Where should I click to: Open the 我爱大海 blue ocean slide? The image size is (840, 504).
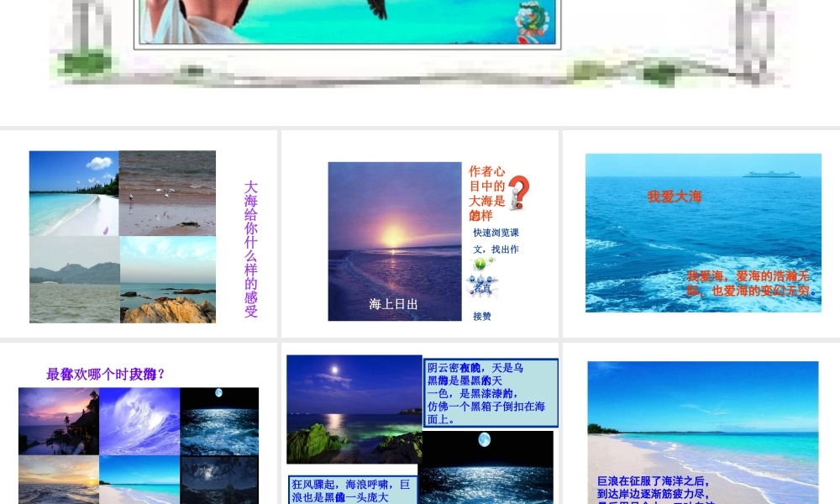pyautogui.click(x=701, y=234)
